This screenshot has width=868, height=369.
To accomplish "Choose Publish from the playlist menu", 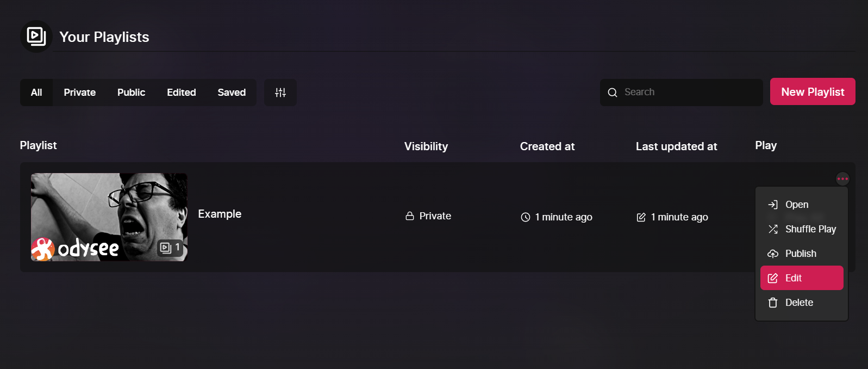I will coord(802,254).
